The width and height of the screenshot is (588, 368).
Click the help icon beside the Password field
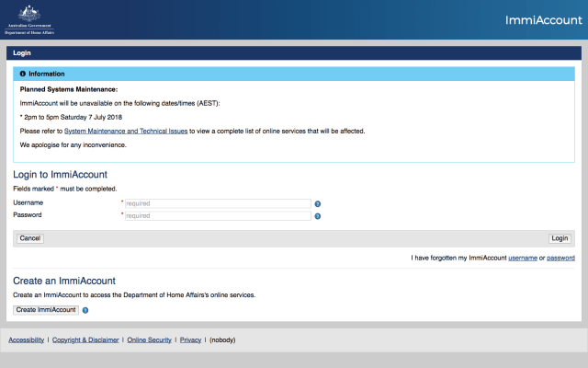click(317, 216)
